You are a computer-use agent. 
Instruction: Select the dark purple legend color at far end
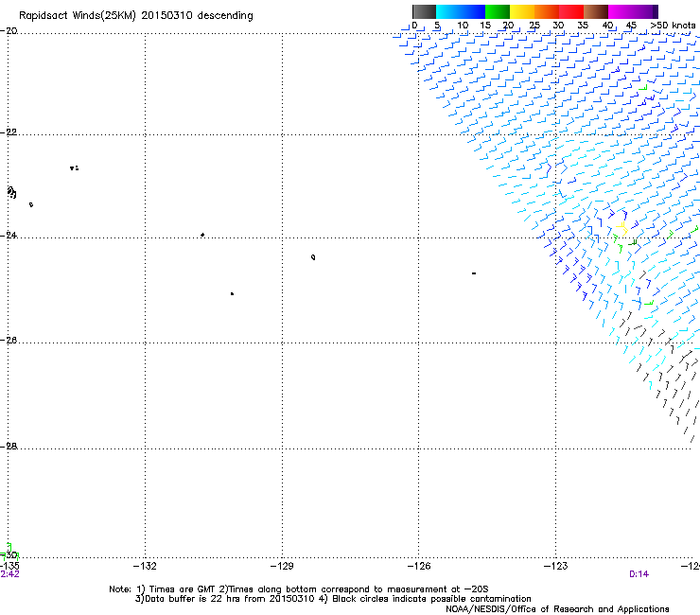[x=655, y=11]
